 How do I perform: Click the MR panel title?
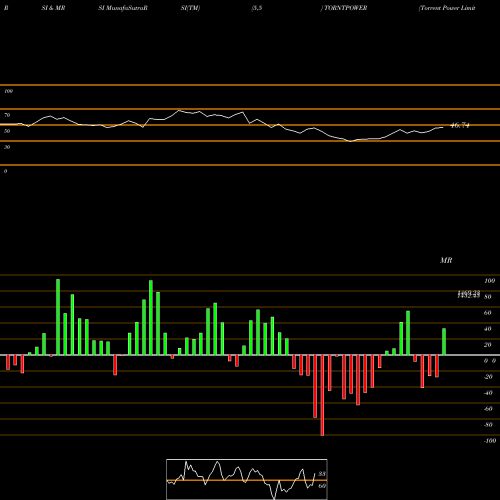446,260
